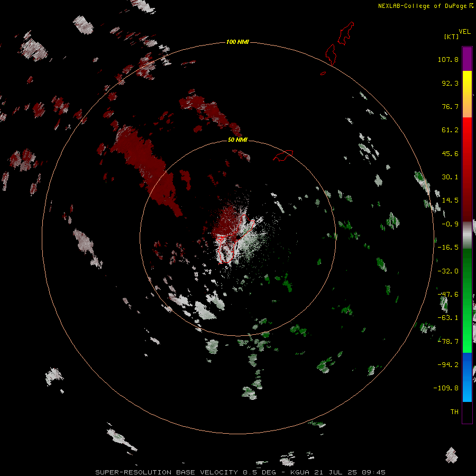
Task: Click the 50 NMI range ring label
Action: coord(237,140)
